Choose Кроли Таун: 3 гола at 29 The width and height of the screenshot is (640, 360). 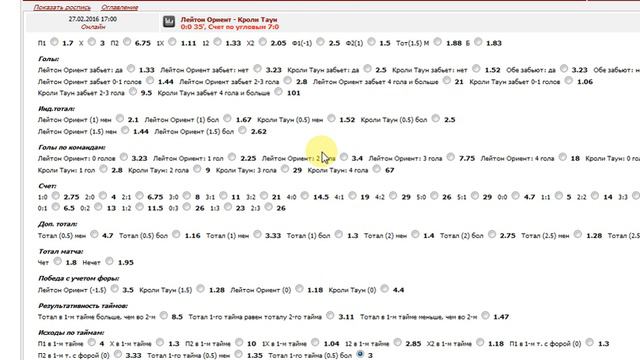coord(285,169)
